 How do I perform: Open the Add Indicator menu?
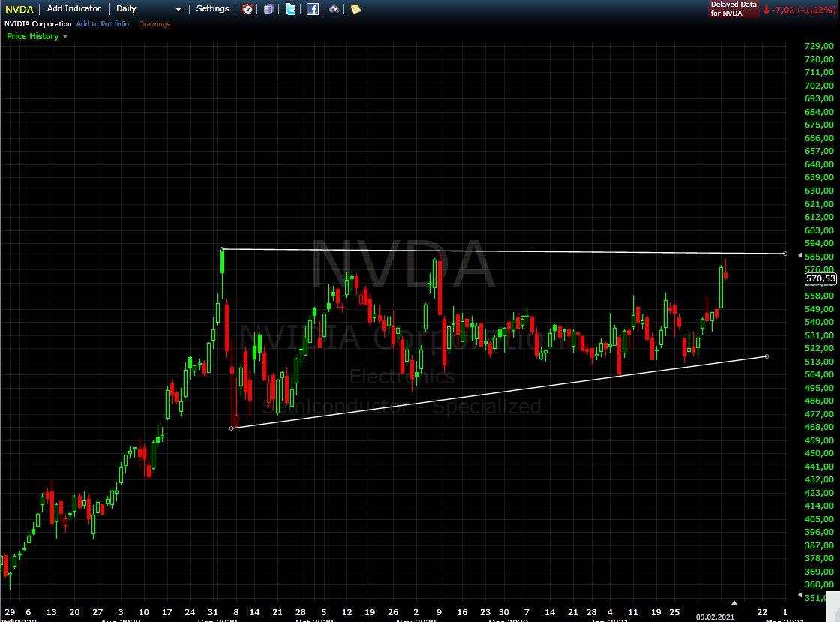tap(74, 8)
